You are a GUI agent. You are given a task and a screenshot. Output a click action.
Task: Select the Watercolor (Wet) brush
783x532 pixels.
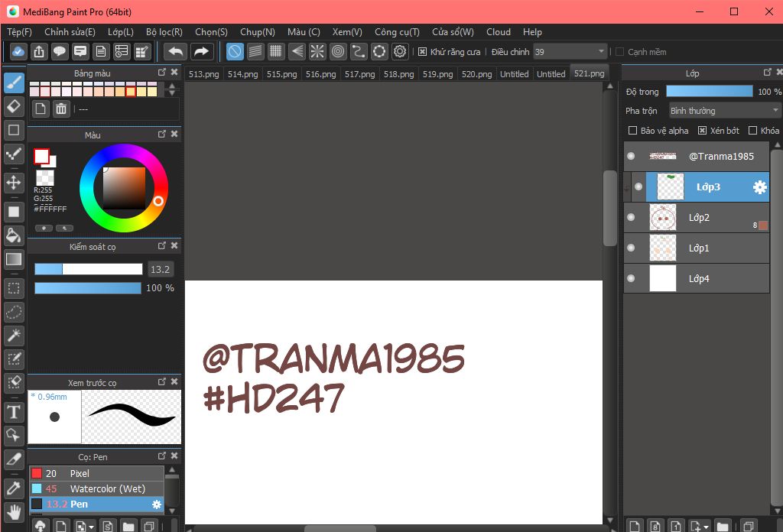pos(96,488)
